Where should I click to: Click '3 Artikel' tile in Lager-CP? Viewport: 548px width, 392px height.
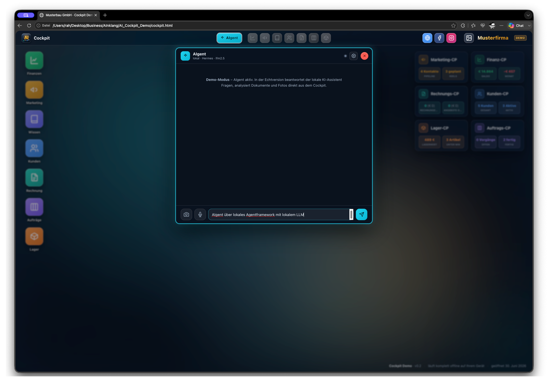453,142
